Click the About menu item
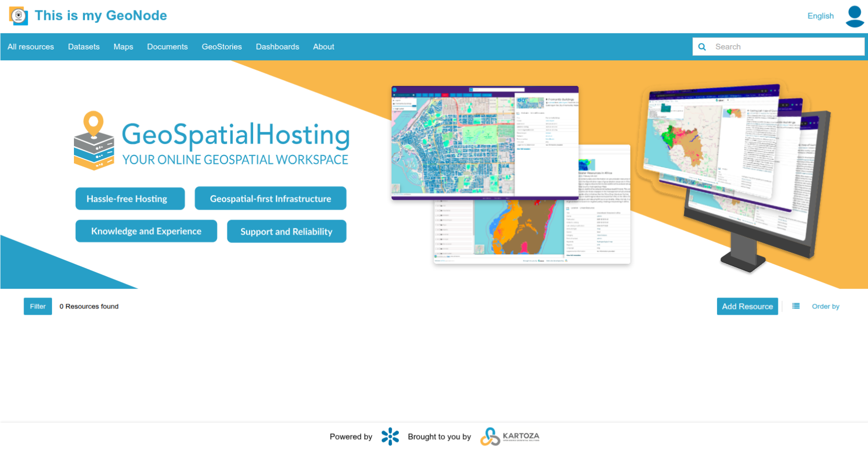 click(x=323, y=47)
